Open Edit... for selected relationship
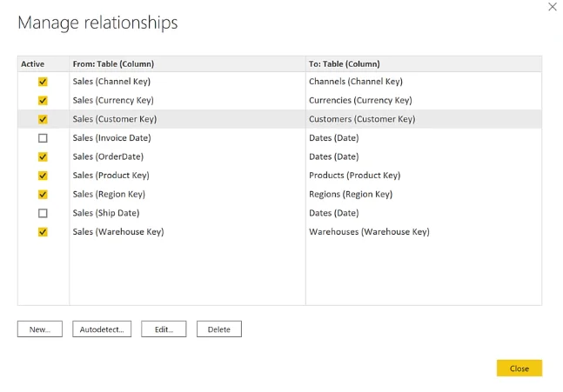Screen dimensions: 563x392 point(164,329)
